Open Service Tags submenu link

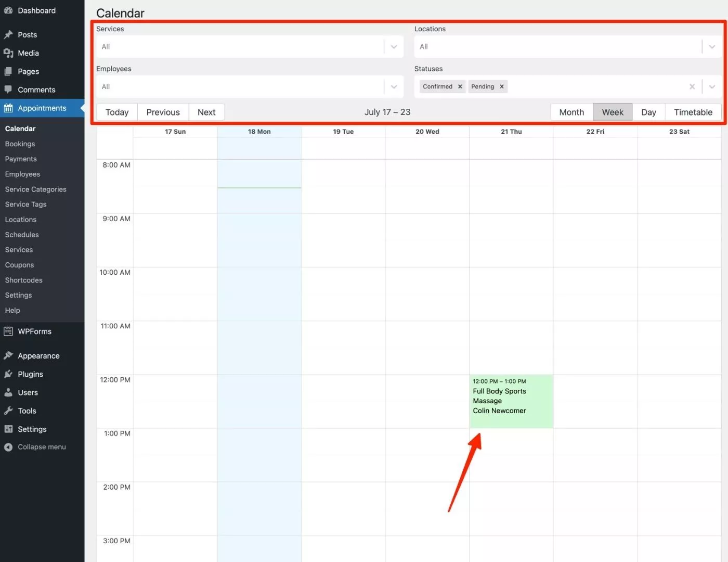point(25,205)
